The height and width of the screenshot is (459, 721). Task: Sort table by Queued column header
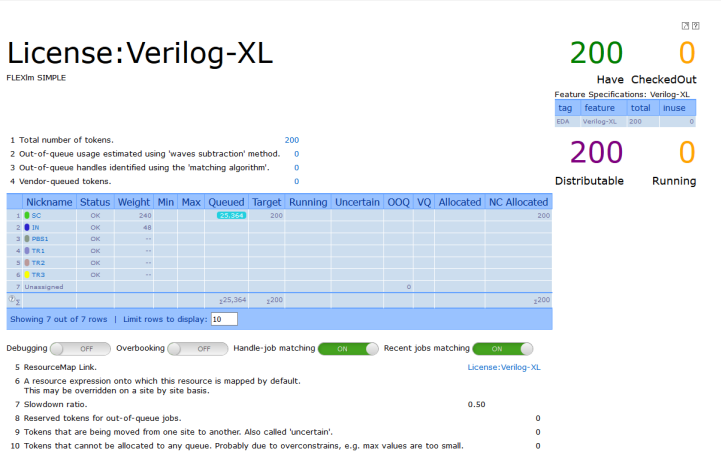[225, 202]
